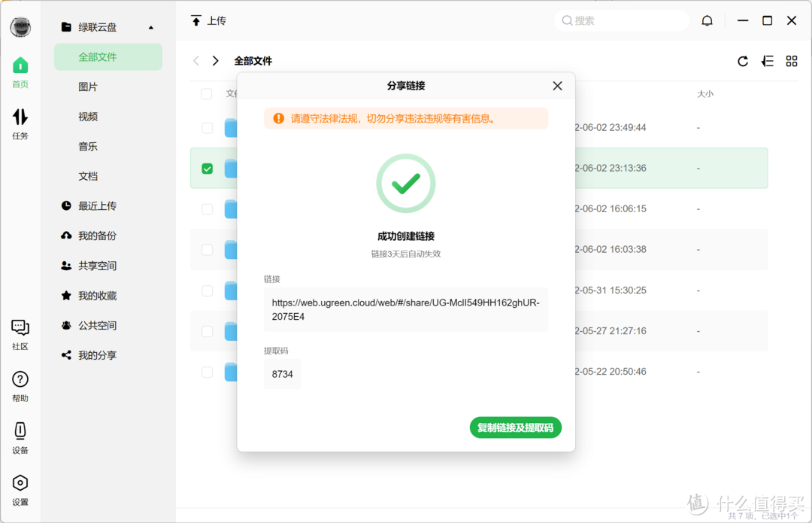The image size is (812, 523).
Task: Click date 2-06-02 23:49:44
Action: (x=610, y=127)
